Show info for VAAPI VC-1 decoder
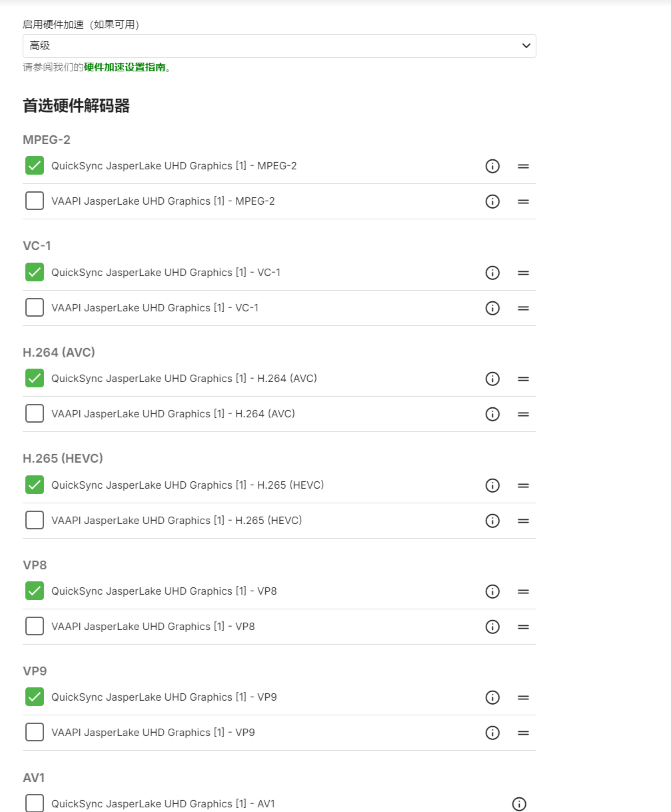The width and height of the screenshot is (671, 812). 492,308
